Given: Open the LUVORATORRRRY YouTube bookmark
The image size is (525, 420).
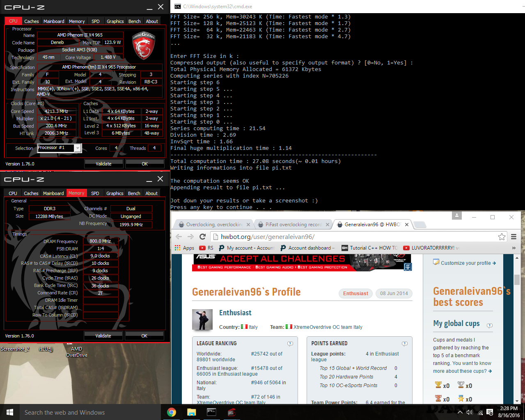Looking at the screenshot, I should pos(431,248).
